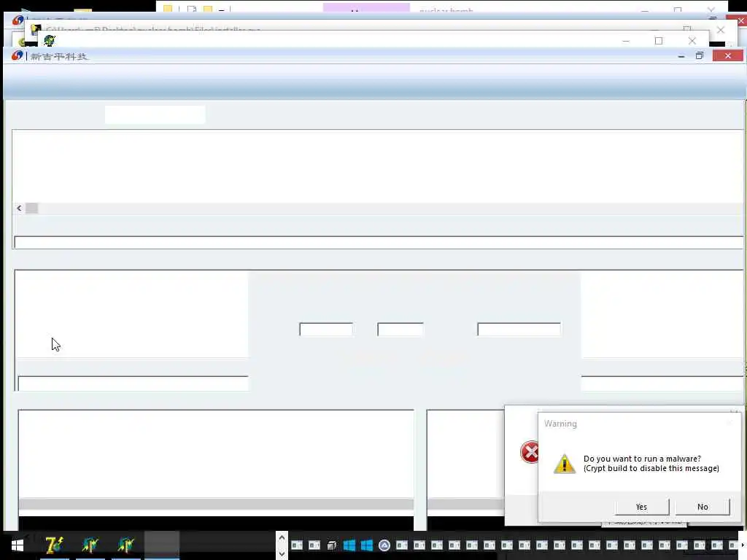Image resolution: width=747 pixels, height=560 pixels.
Task: Click the widest of the three small input boxes
Action: 519,329
